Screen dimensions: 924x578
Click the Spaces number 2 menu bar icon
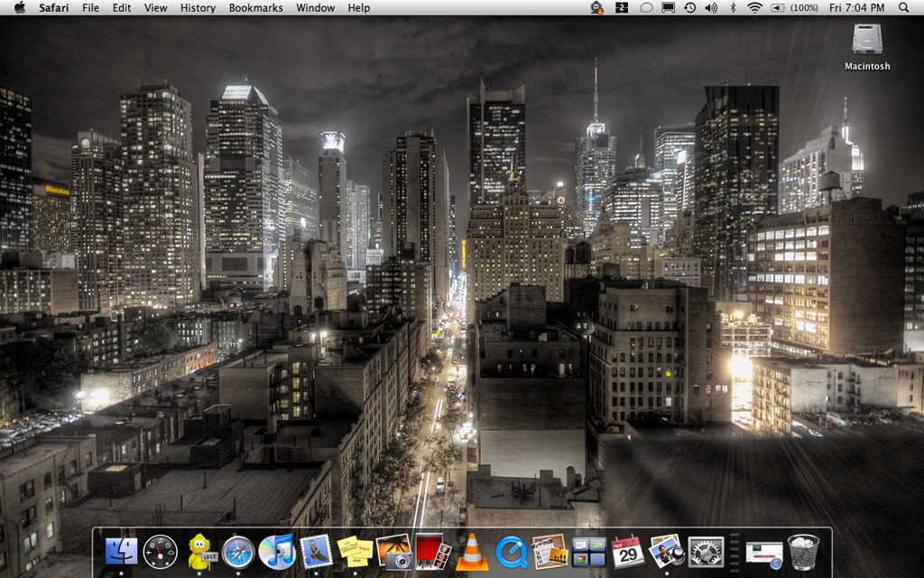pyautogui.click(x=622, y=7)
